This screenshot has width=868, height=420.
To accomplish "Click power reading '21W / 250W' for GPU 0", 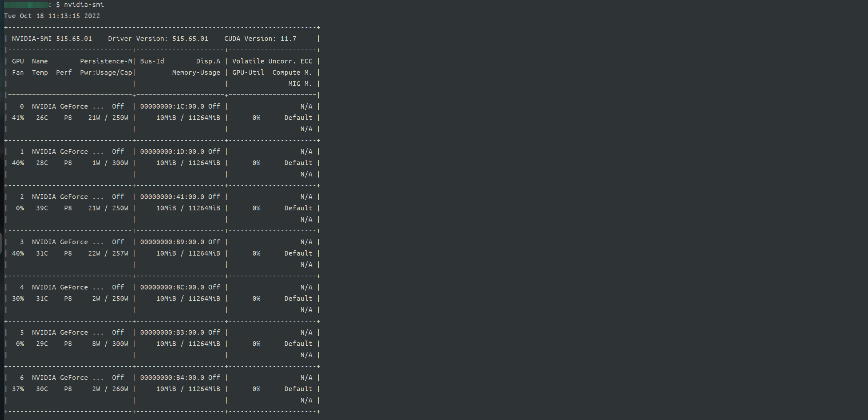I will click(x=108, y=118).
